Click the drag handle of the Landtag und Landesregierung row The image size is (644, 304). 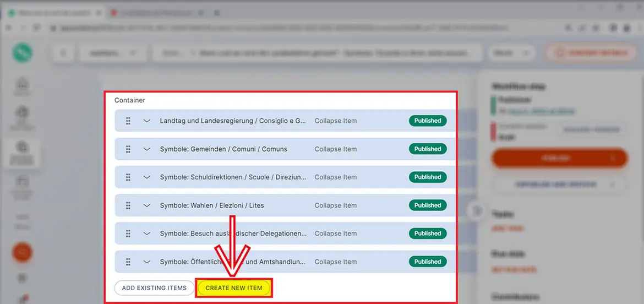point(128,121)
